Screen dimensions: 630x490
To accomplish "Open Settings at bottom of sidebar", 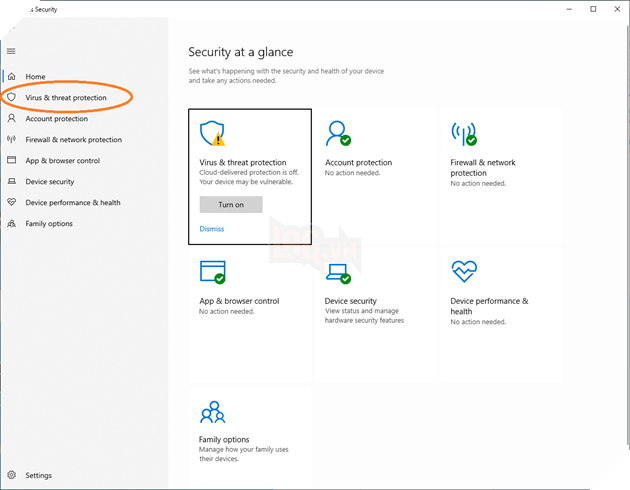I will (39, 475).
